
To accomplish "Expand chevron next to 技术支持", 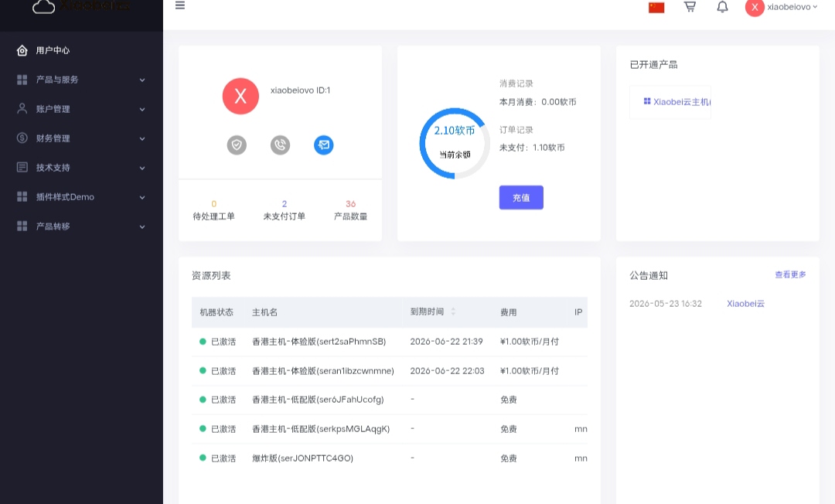I will [x=142, y=168].
